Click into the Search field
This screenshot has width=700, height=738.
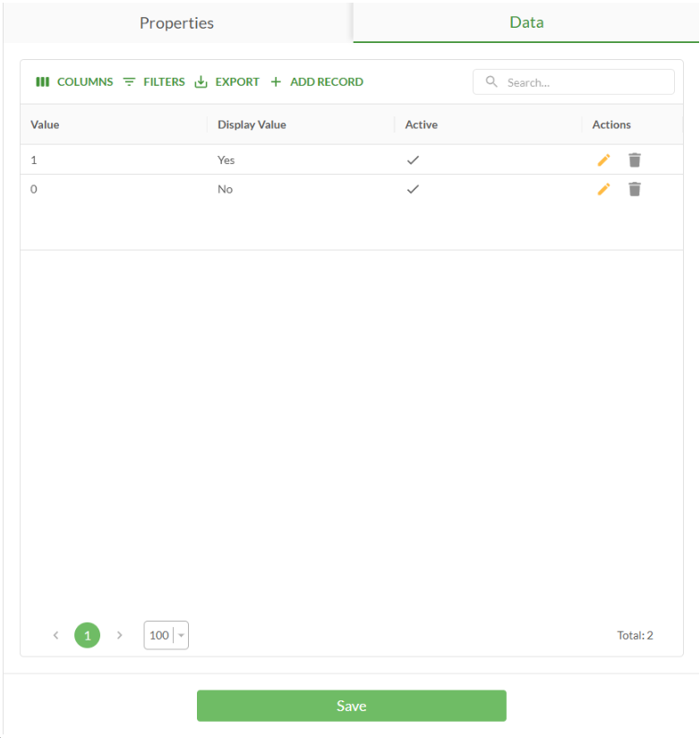pyautogui.click(x=582, y=82)
